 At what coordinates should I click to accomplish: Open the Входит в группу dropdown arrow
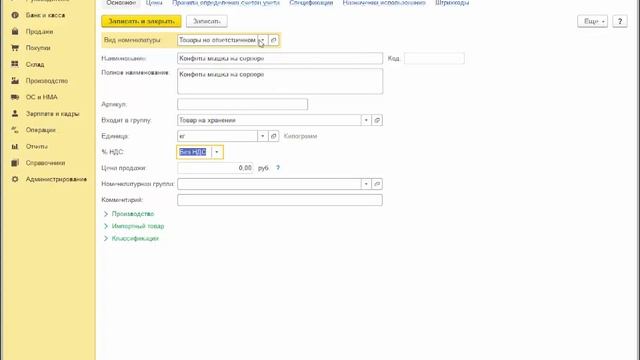click(366, 120)
